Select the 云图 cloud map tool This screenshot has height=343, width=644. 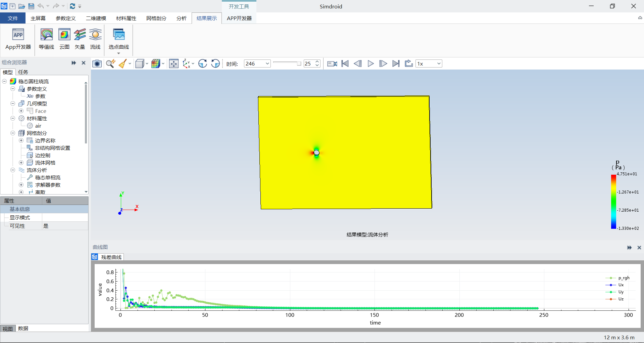pyautogui.click(x=64, y=39)
